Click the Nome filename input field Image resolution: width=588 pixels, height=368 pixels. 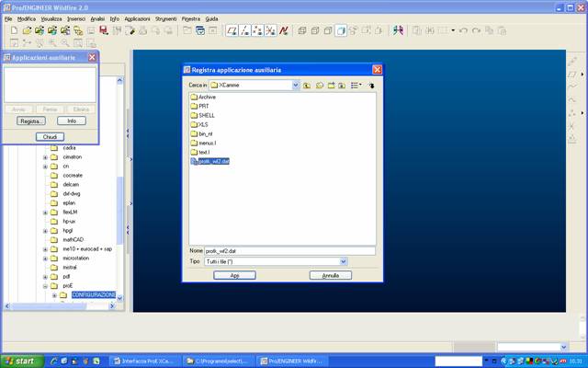point(289,251)
